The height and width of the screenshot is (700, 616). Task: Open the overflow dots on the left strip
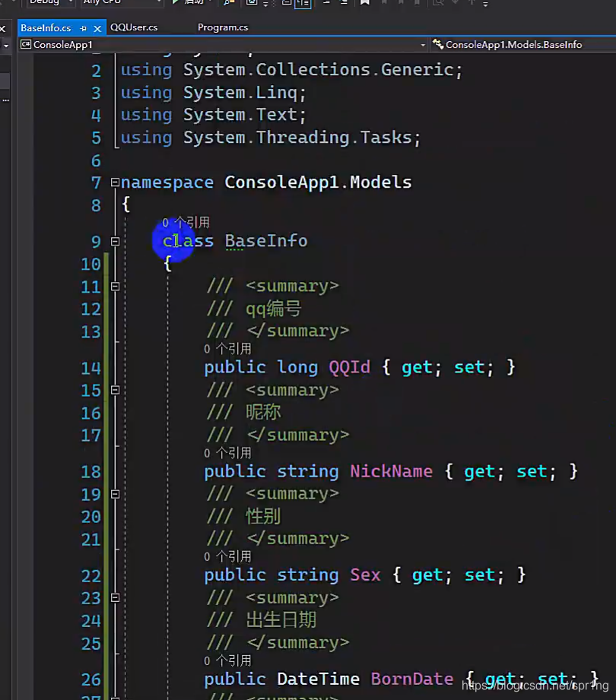click(5, 100)
